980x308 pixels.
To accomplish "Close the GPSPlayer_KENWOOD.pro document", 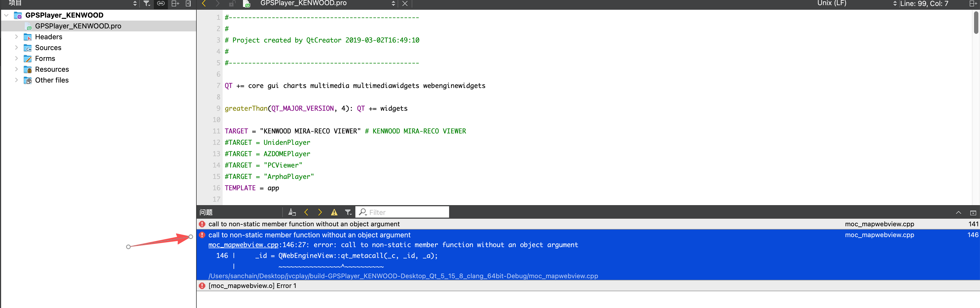I will (x=405, y=4).
